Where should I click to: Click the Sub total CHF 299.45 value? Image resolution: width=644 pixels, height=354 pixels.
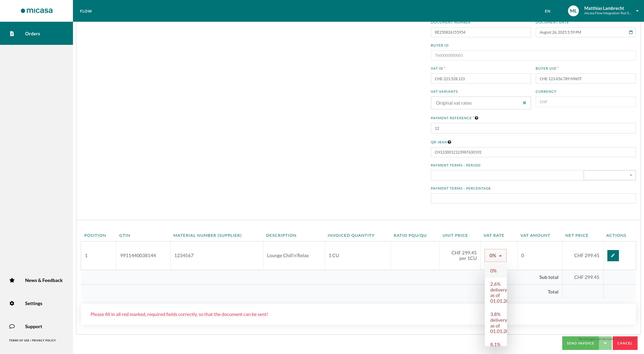coord(586,277)
